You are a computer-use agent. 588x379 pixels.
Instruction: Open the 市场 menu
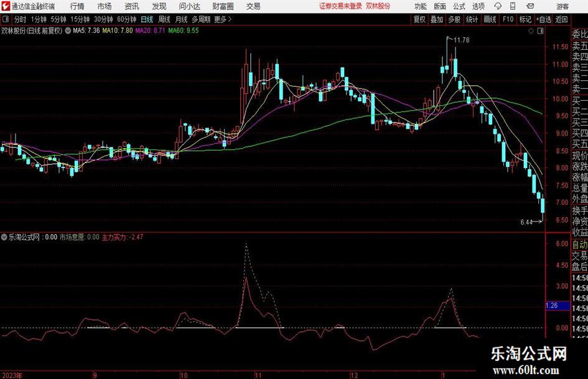[105, 6]
